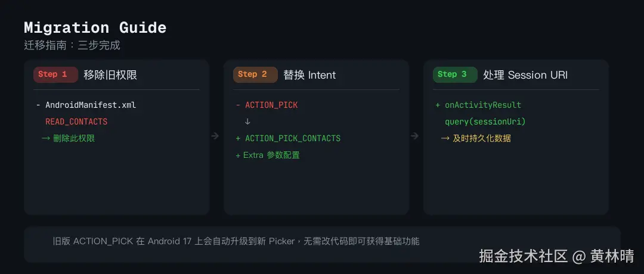Screen dimensions: 644x274
Task: Click the 迁移指南：三步完成 subtitle
Action: coord(72,45)
